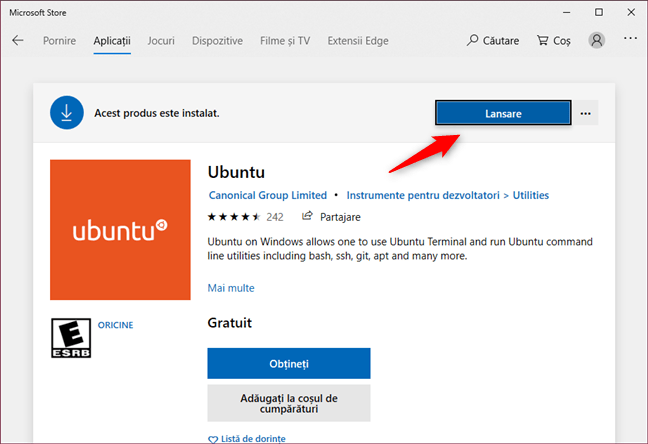The image size is (648, 444).
Task: Open the Jocuri tab
Action: point(161,41)
